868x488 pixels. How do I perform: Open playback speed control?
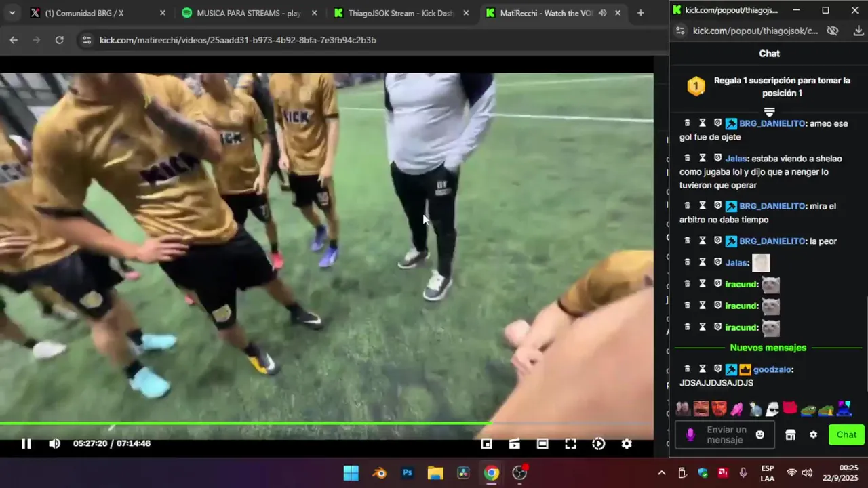tap(598, 443)
